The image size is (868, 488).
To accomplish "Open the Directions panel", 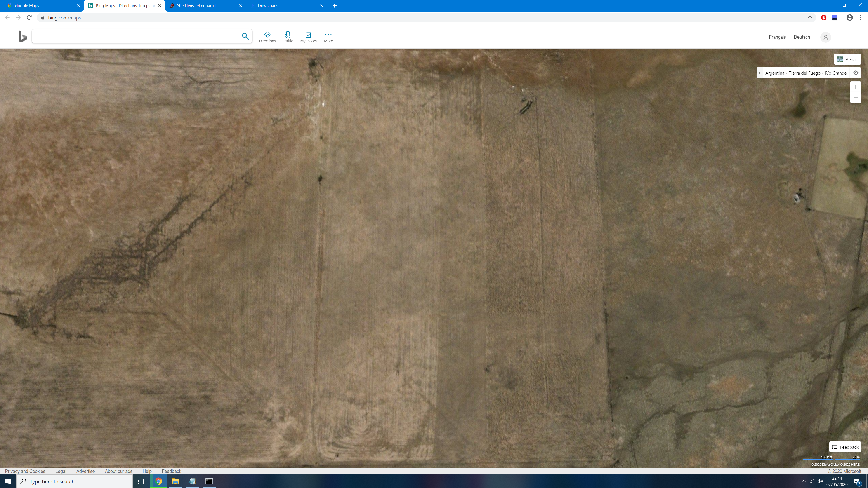I will pos(267,37).
